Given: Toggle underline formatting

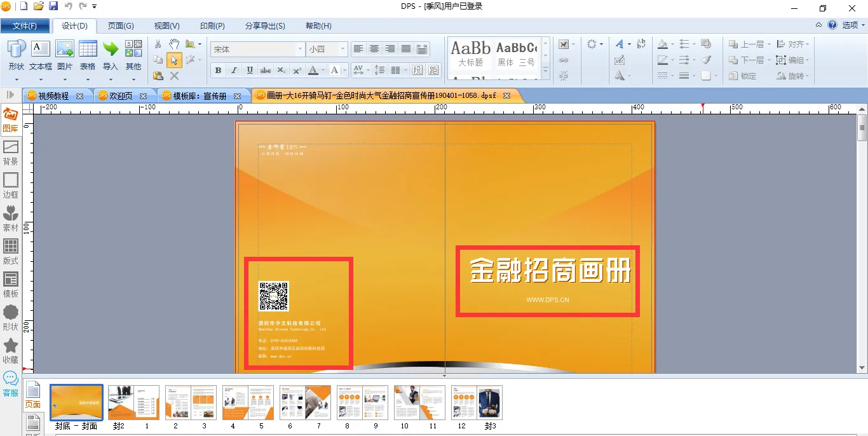Looking at the screenshot, I should [250, 70].
